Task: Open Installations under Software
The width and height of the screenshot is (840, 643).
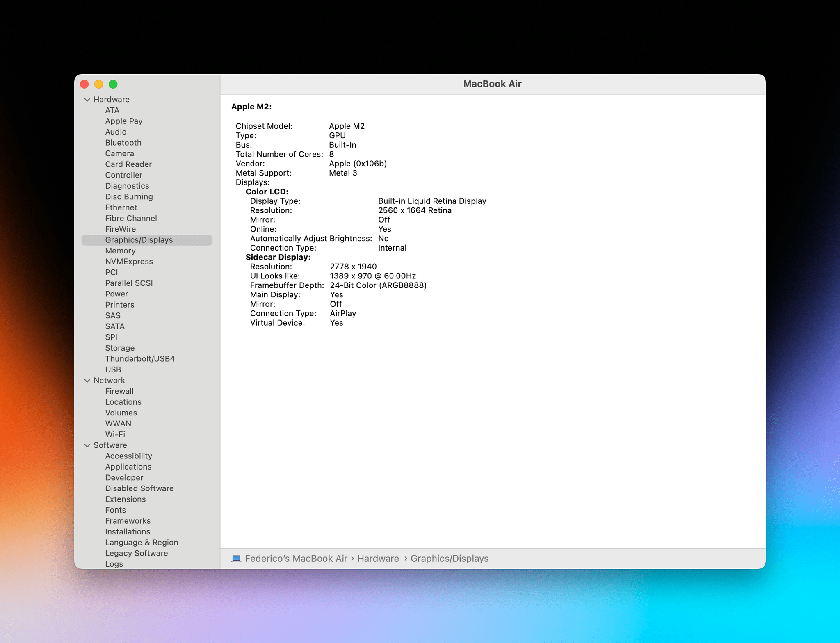Action: 128,531
